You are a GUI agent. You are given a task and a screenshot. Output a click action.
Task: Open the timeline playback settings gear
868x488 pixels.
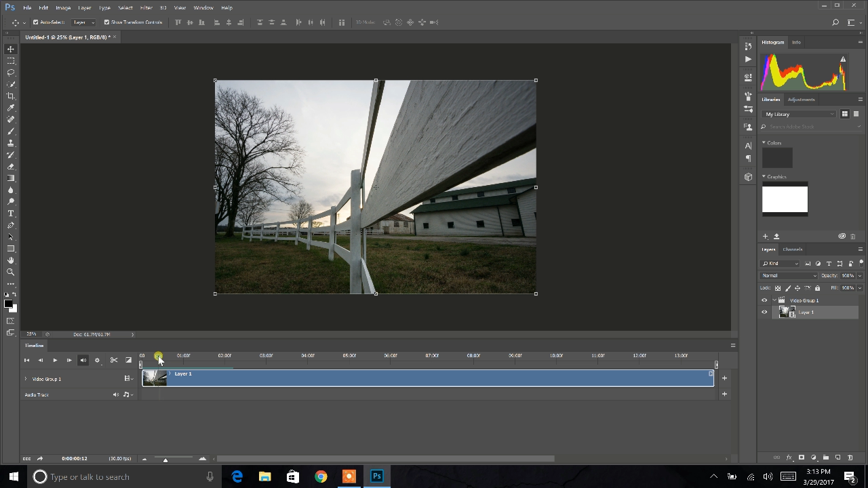click(97, 360)
